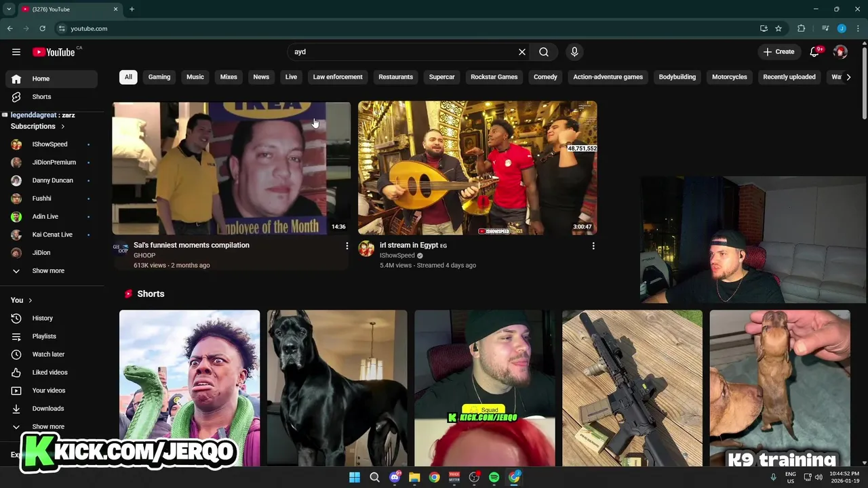This screenshot has width=868, height=488.
Task: Open Your videos in the sidebar
Action: pos(52,390)
